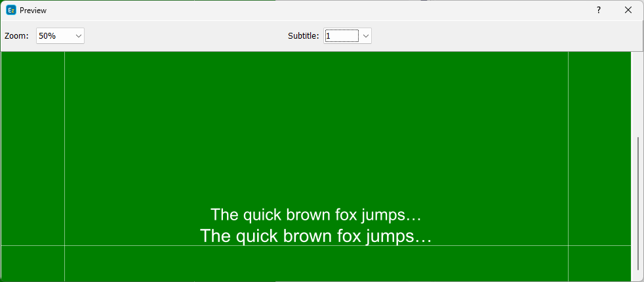Click the left vertical safe-area guide line

tap(64, 144)
